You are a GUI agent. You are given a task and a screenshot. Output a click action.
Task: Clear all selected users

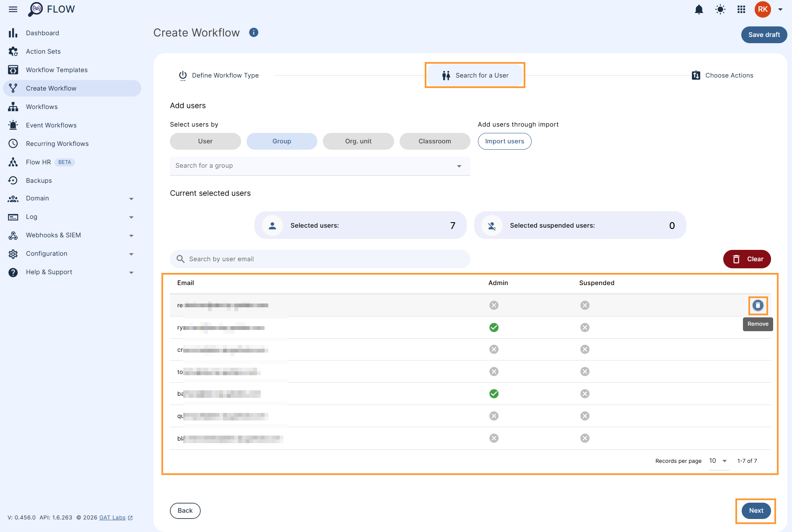pos(747,259)
